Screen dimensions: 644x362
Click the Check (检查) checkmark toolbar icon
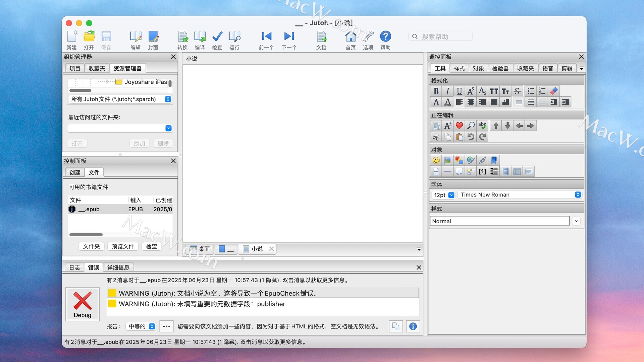217,37
